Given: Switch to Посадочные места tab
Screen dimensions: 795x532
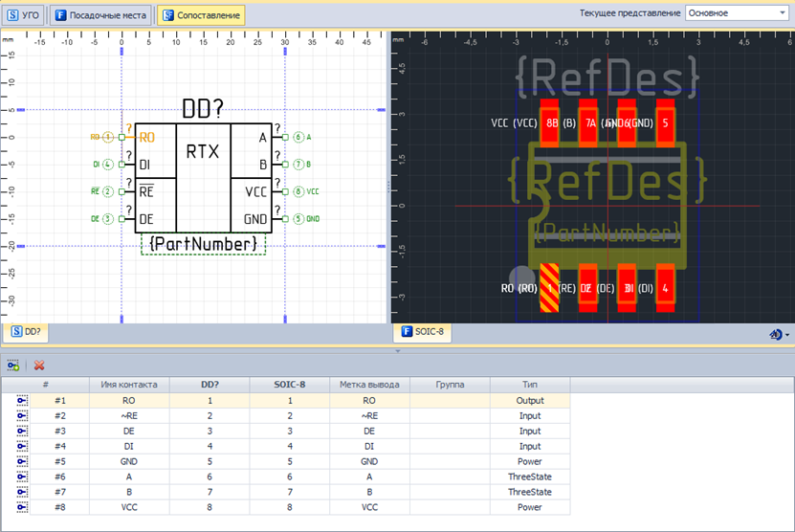Looking at the screenshot, I should pos(100,15).
